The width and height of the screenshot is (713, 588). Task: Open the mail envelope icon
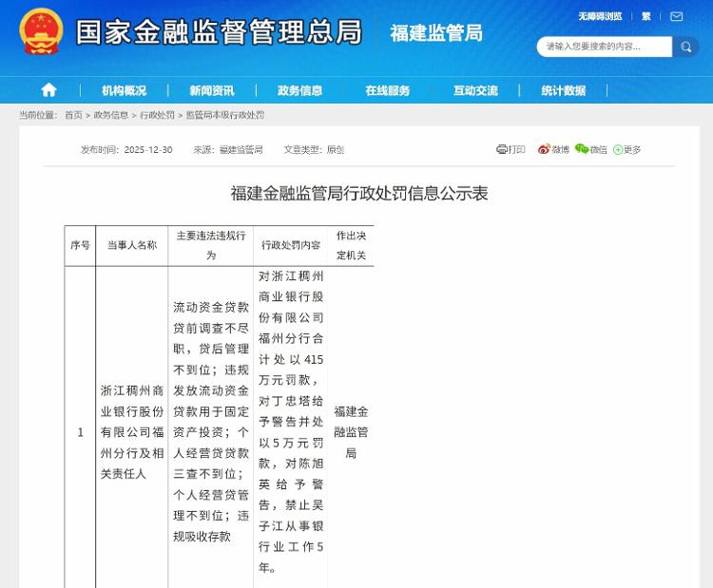coord(676,16)
